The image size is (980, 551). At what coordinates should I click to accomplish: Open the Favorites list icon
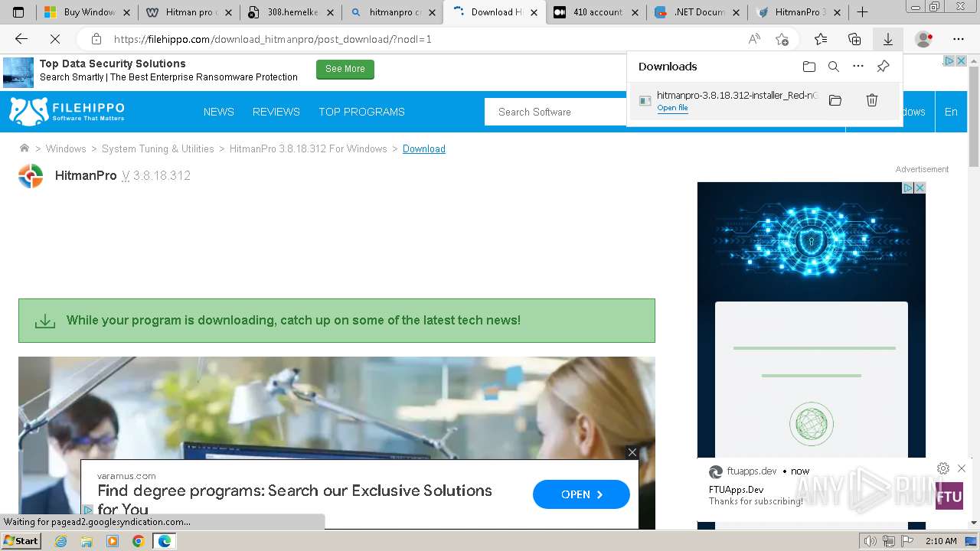(x=821, y=39)
